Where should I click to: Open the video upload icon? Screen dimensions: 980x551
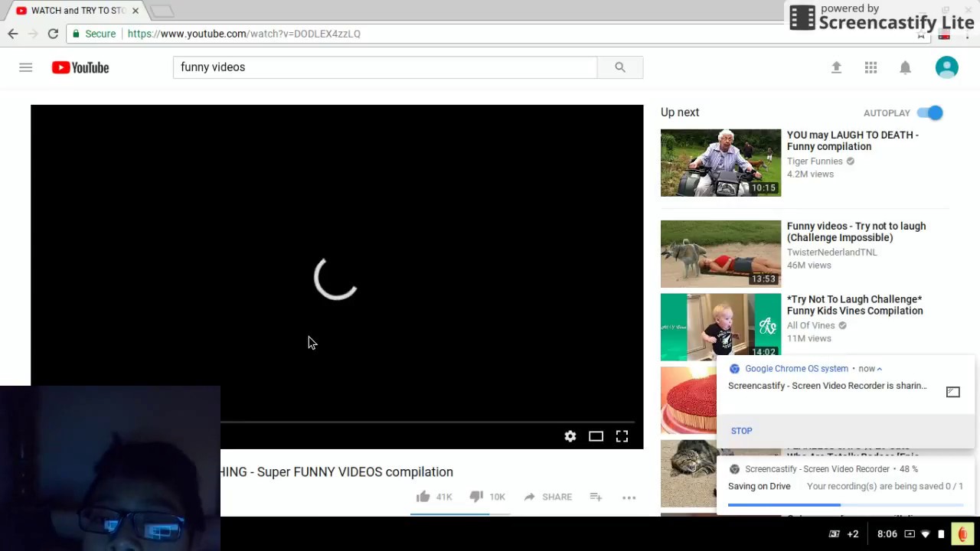coord(836,67)
